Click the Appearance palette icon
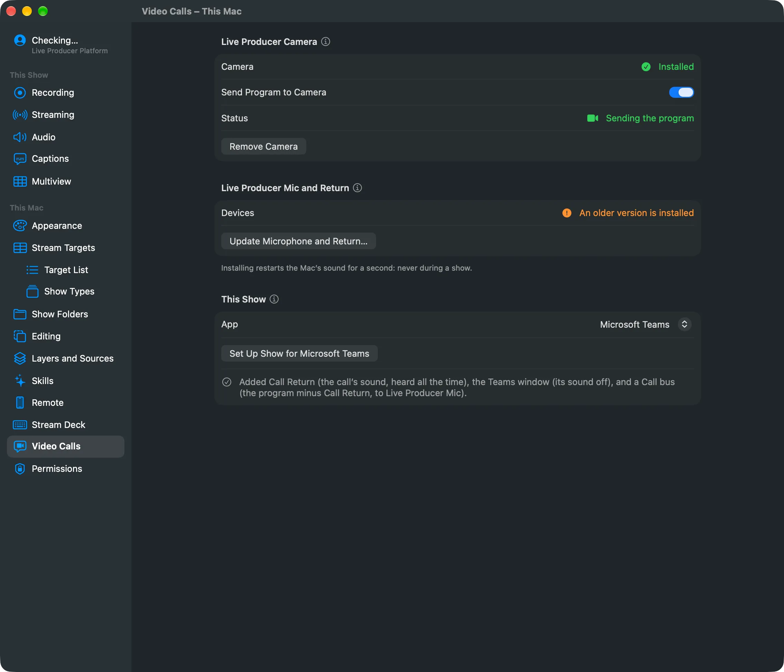Image resolution: width=784 pixels, height=672 pixels. click(20, 226)
